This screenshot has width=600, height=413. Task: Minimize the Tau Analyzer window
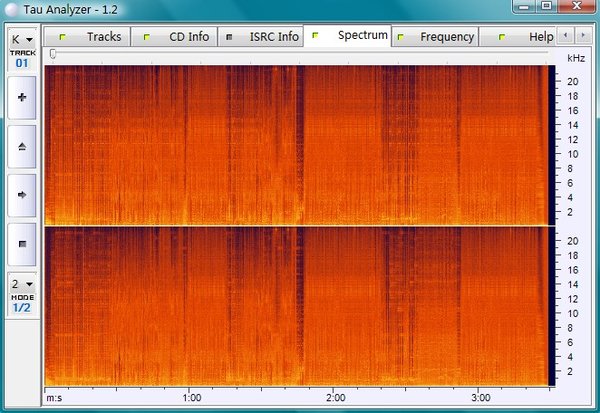point(525,7)
